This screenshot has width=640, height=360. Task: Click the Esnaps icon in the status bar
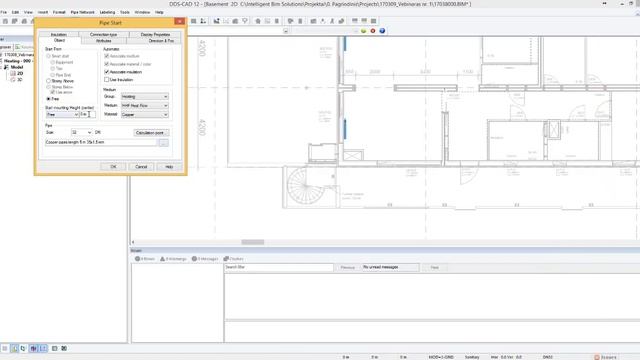click(x=605, y=357)
